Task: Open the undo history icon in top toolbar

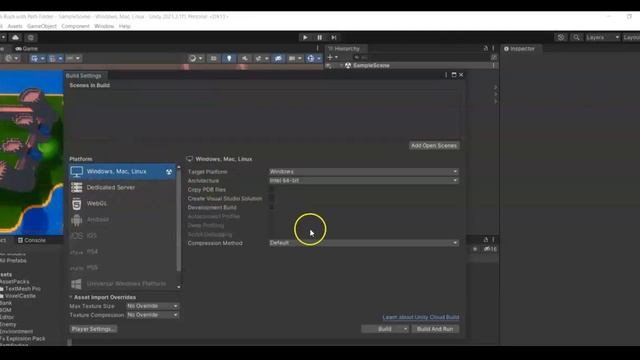Action: pos(561,37)
